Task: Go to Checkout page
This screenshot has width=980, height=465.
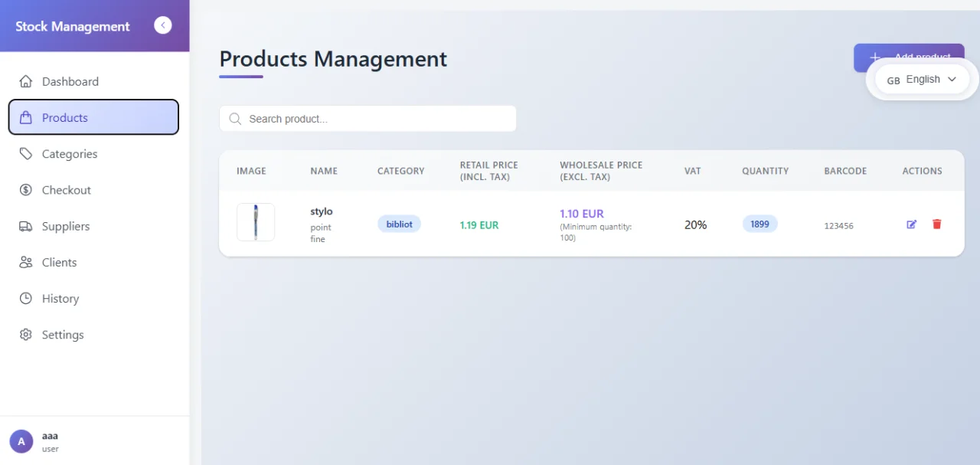Action: (x=93, y=190)
